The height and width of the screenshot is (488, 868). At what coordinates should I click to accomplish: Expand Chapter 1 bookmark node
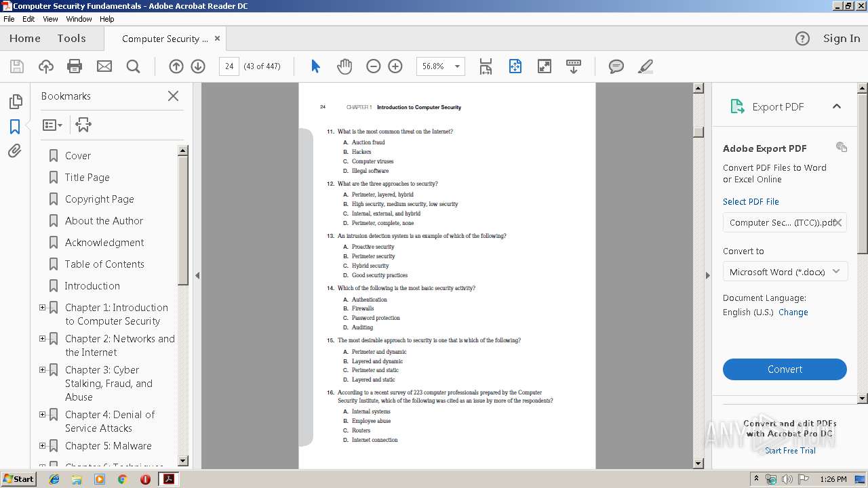click(x=43, y=308)
